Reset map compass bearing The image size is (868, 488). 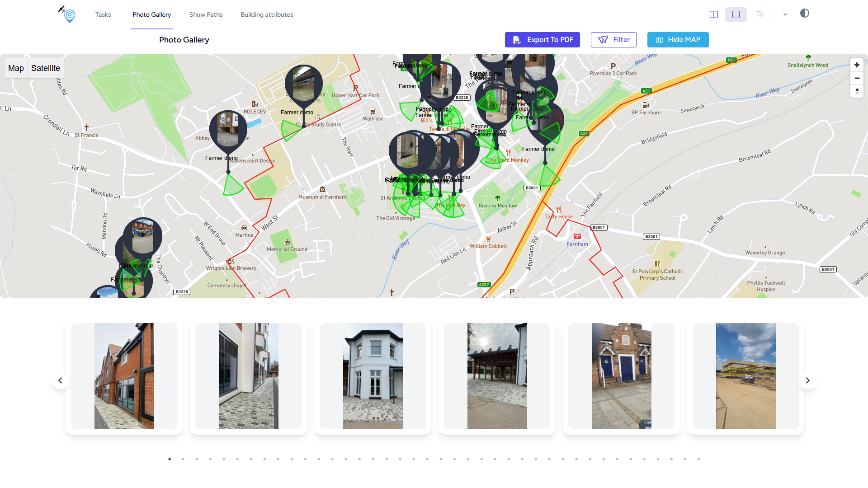click(x=857, y=91)
